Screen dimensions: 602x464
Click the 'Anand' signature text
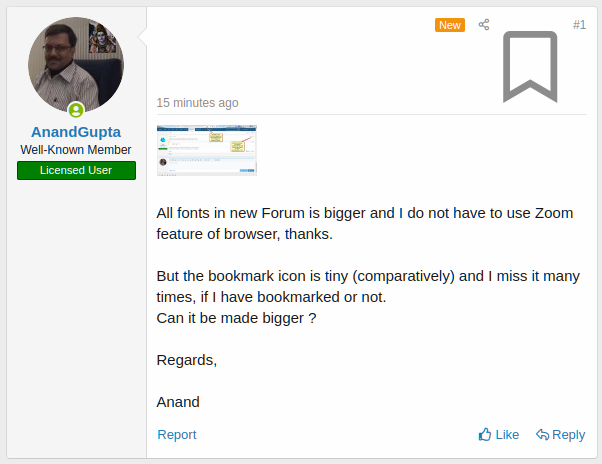pos(179,402)
